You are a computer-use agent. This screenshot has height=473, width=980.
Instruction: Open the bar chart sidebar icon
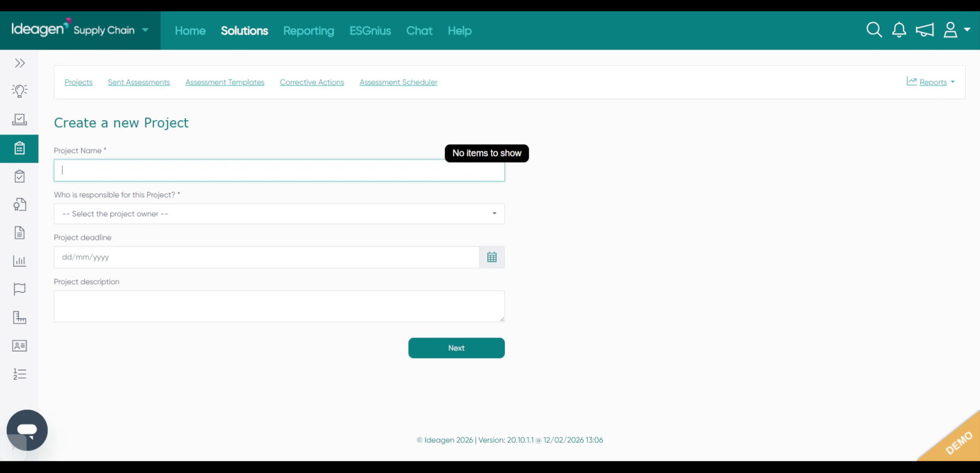click(x=19, y=261)
